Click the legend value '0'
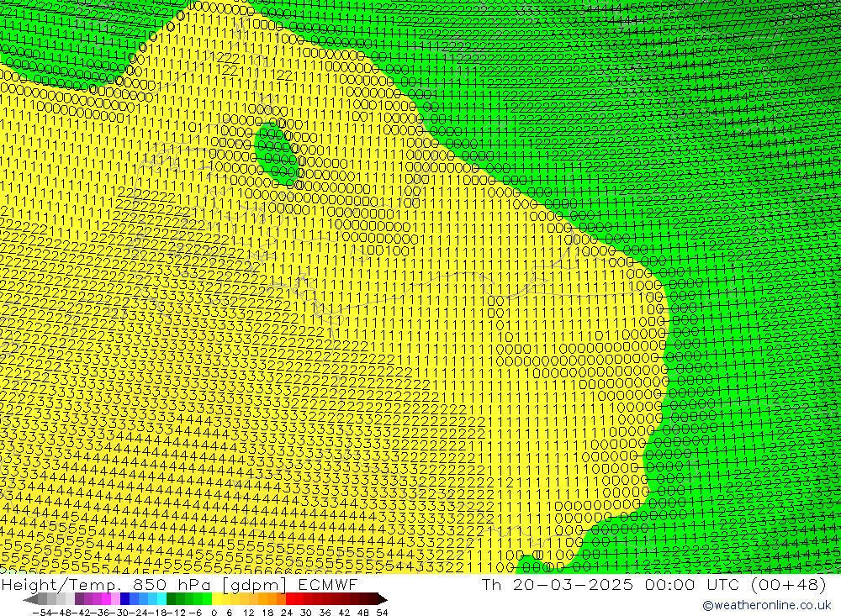 pos(214,613)
